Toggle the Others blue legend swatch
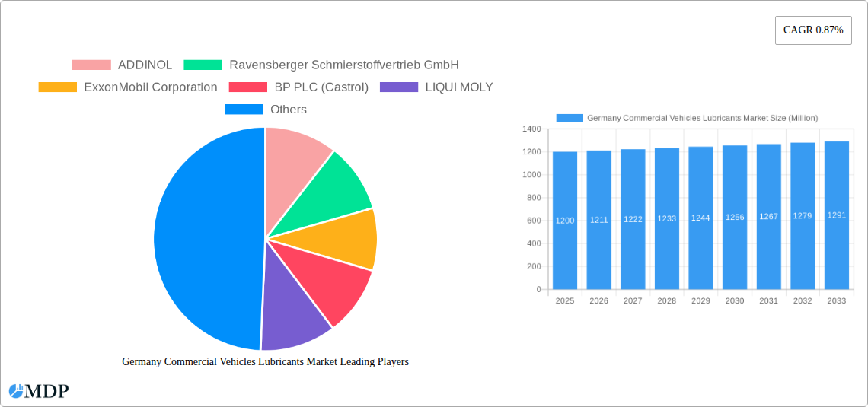The height and width of the screenshot is (407, 868). [244, 110]
